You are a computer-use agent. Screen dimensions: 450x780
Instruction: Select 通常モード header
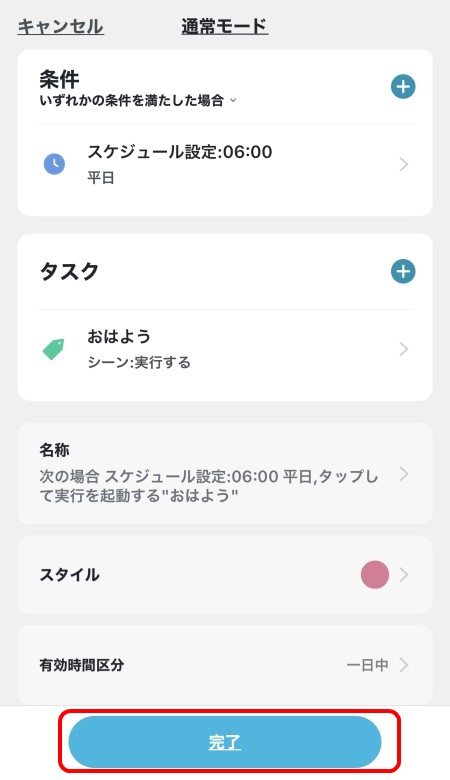(225, 26)
